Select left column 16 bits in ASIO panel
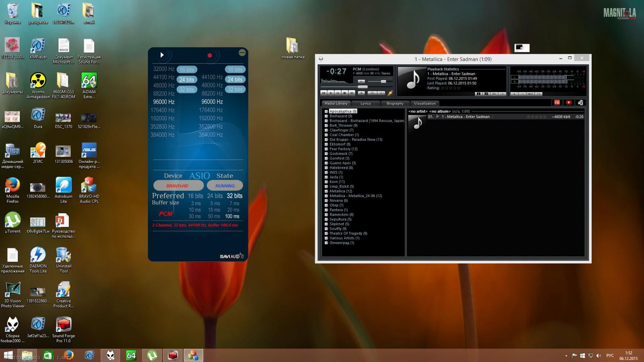 click(187, 70)
